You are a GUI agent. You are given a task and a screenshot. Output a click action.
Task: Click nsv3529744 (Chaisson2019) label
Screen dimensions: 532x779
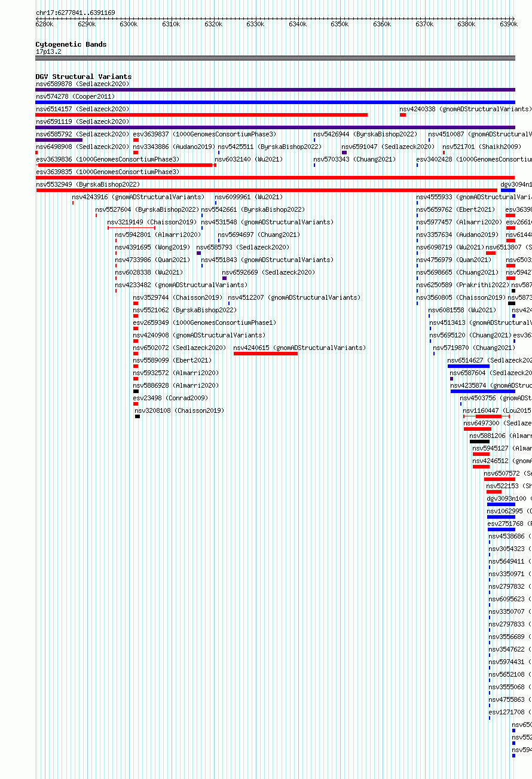point(178,297)
